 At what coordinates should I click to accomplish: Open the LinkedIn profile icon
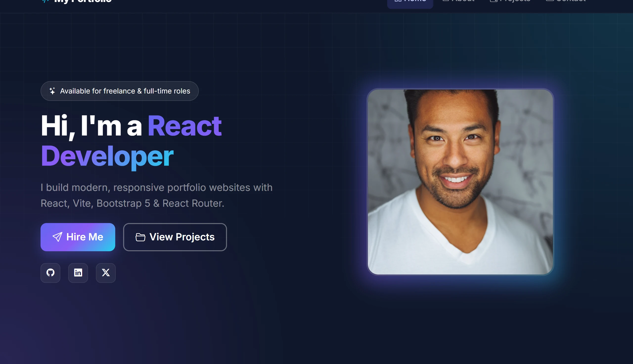[x=78, y=273]
